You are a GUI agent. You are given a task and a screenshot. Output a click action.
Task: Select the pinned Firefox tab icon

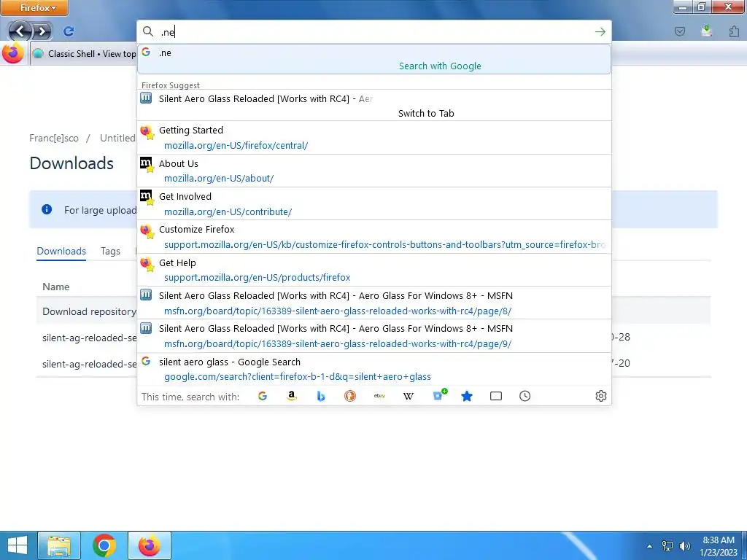13,53
